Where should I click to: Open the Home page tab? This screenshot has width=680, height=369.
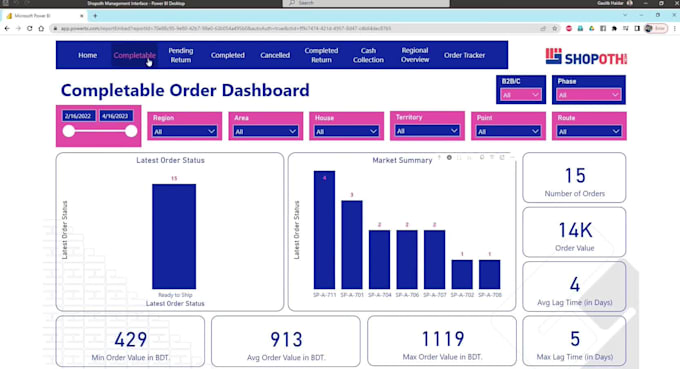[87, 55]
